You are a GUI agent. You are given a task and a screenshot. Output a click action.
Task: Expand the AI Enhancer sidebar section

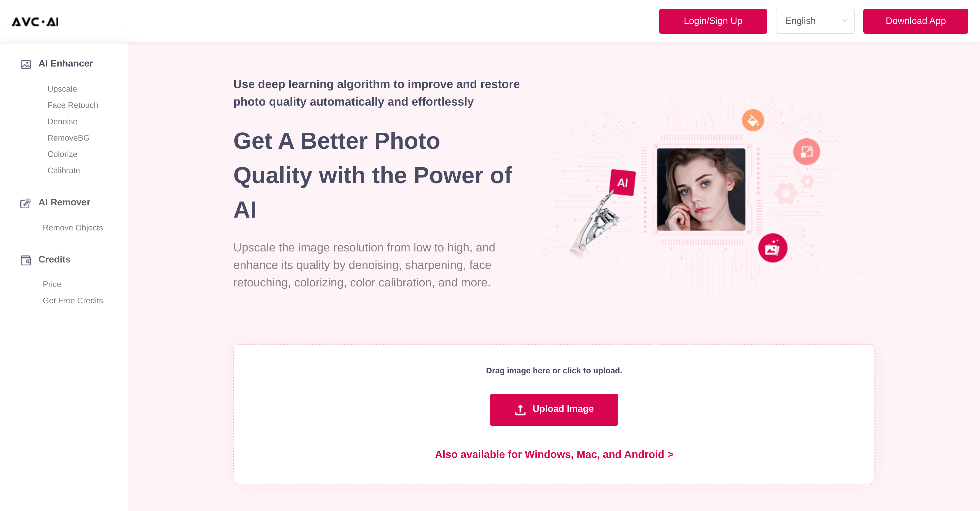[65, 64]
